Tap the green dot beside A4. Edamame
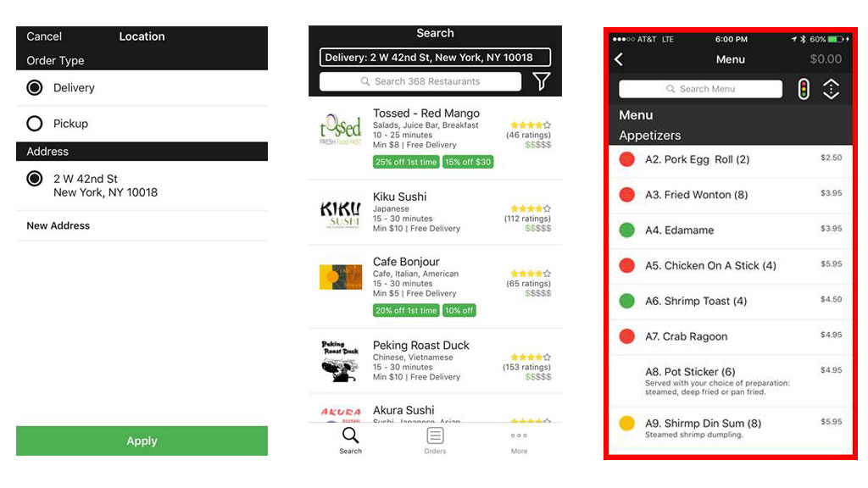 627,230
